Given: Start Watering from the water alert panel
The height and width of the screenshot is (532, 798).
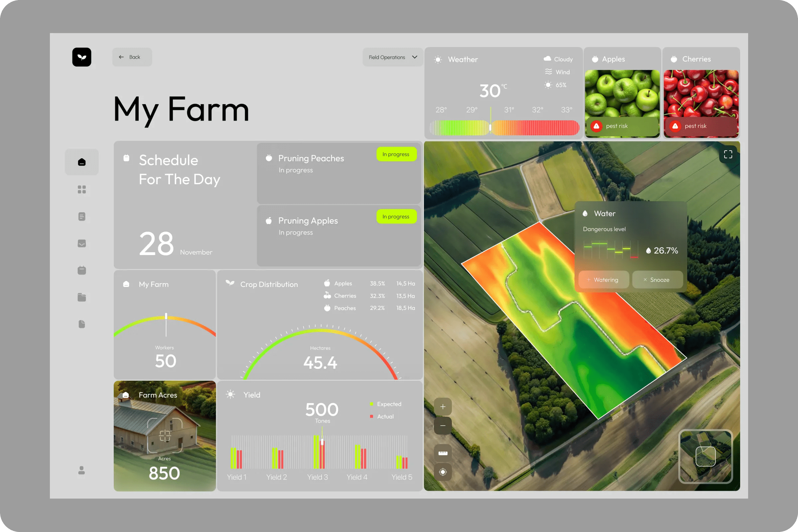Looking at the screenshot, I should (604, 280).
